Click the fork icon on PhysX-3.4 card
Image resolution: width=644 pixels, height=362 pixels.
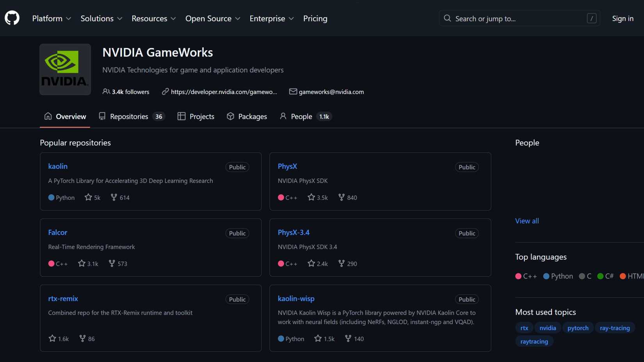(342, 264)
